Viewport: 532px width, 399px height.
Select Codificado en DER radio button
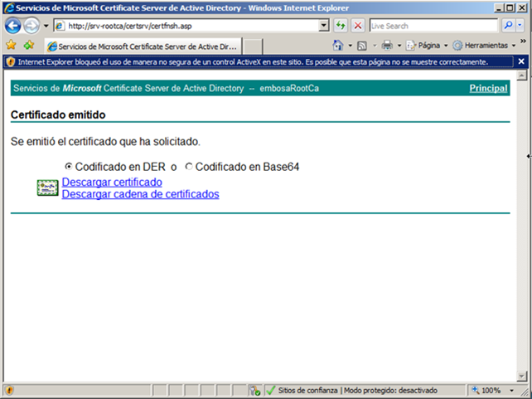(x=69, y=167)
